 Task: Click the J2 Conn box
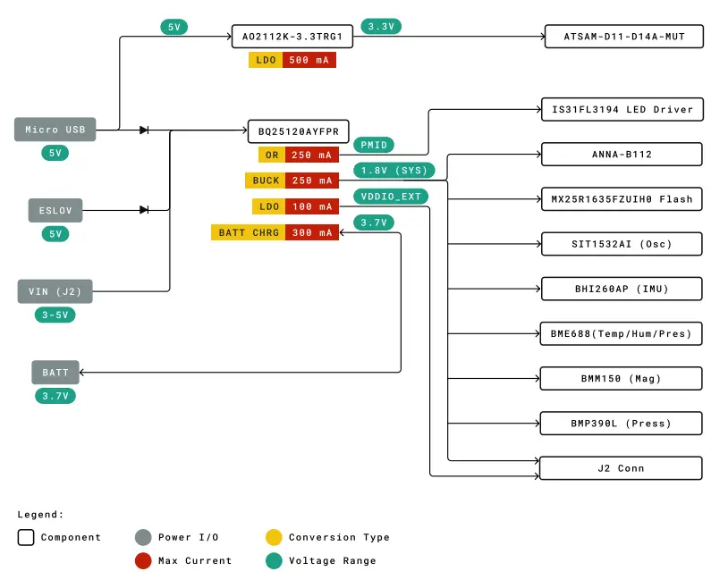point(622,468)
